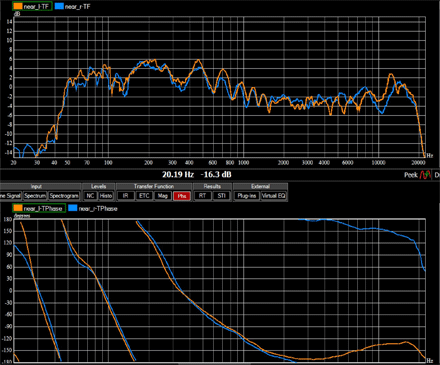
Task: Select the Spectrum input view
Action: click(35, 196)
